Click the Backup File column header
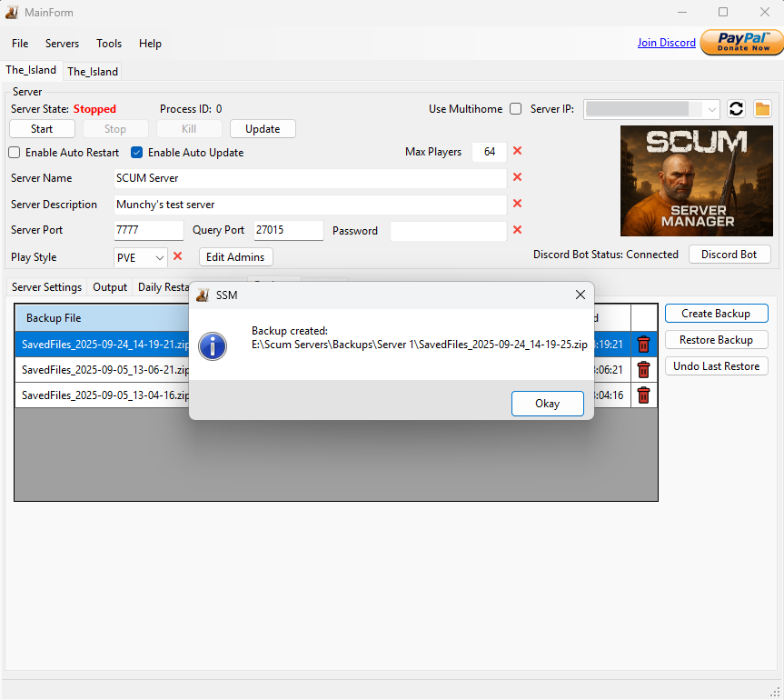The width and height of the screenshot is (784, 700). [x=103, y=317]
